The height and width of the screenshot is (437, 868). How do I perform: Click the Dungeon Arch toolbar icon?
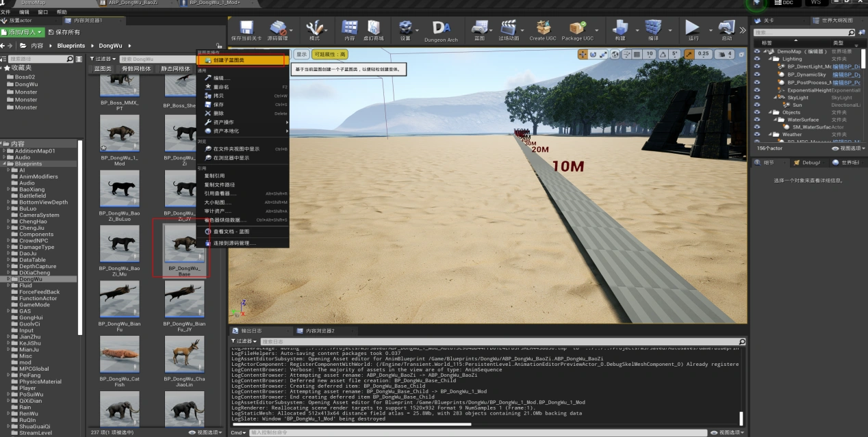coord(440,29)
